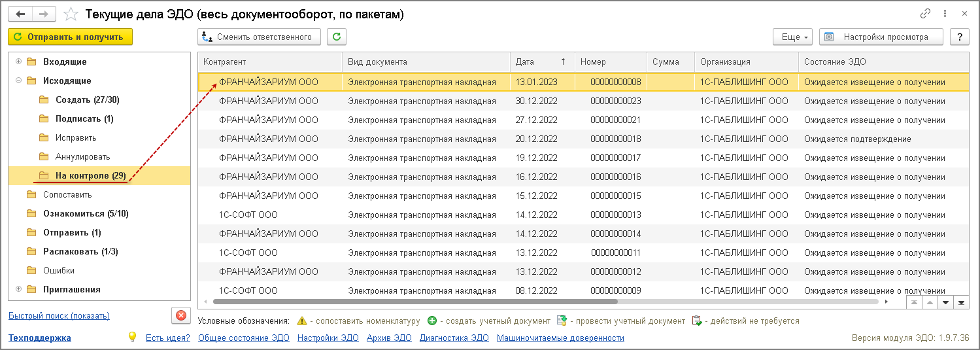This screenshot has width=980, height=350.
Task: Go back with the left arrow button
Action: click(20, 14)
